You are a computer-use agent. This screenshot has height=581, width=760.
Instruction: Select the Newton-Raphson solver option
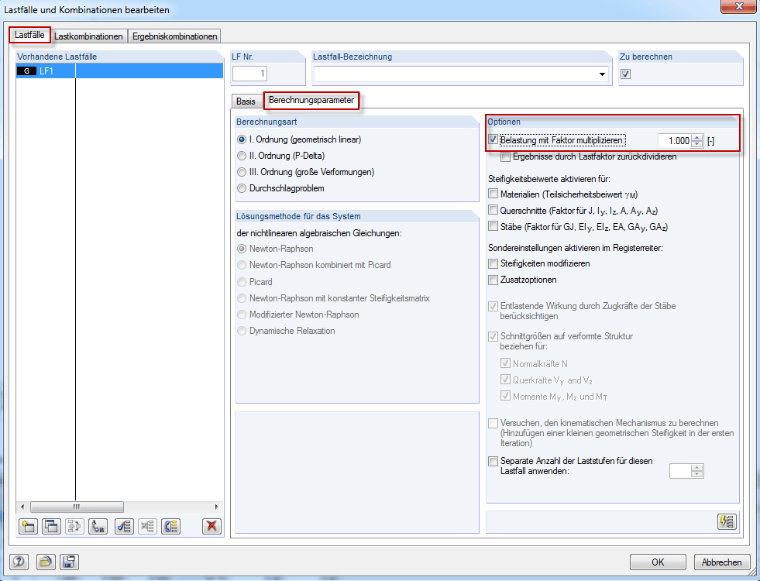click(241, 249)
